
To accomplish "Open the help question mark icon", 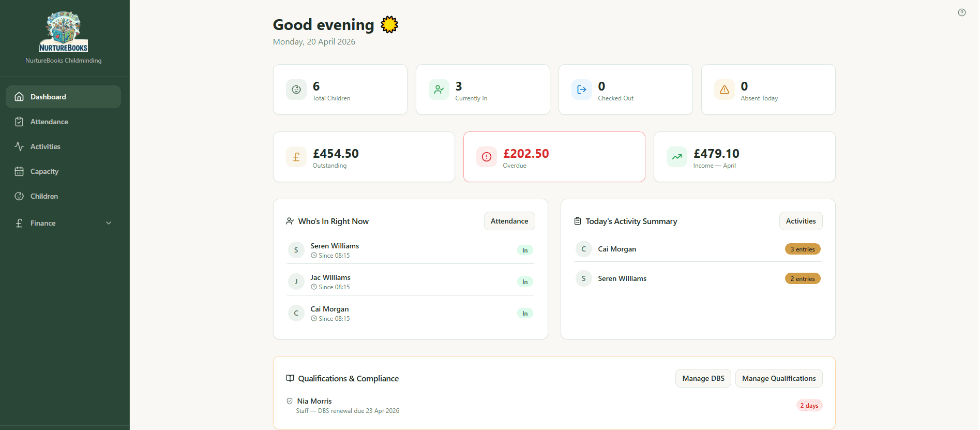I will (x=961, y=12).
